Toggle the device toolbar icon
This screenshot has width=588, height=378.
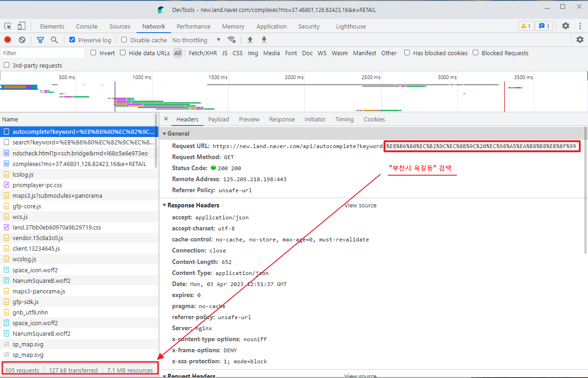click(22, 26)
